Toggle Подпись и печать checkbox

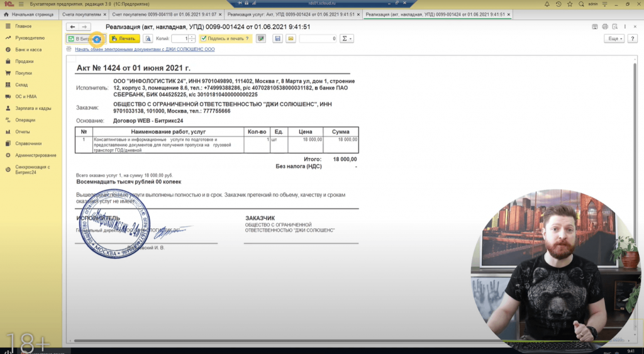[x=203, y=38]
